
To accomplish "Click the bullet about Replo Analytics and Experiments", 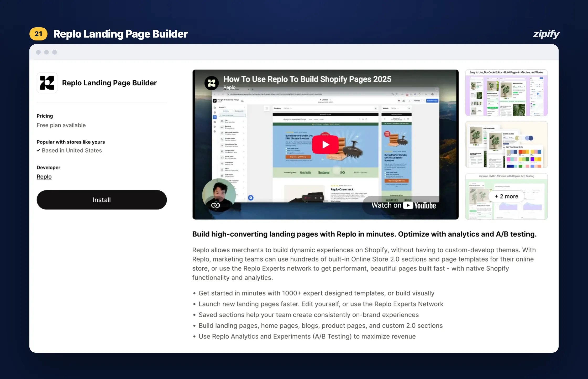I will click(x=307, y=336).
